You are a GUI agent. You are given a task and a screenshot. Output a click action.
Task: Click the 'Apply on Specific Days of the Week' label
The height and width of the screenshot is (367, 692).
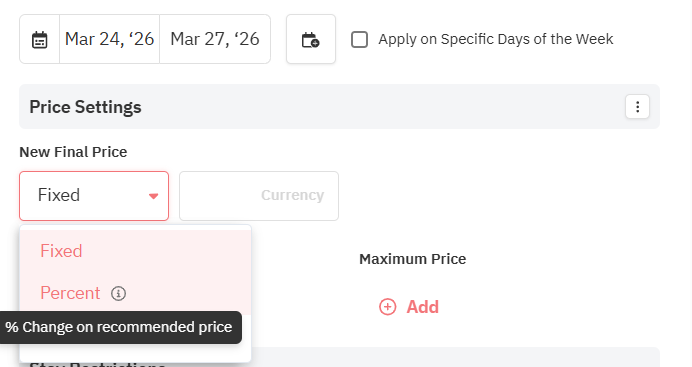click(496, 39)
